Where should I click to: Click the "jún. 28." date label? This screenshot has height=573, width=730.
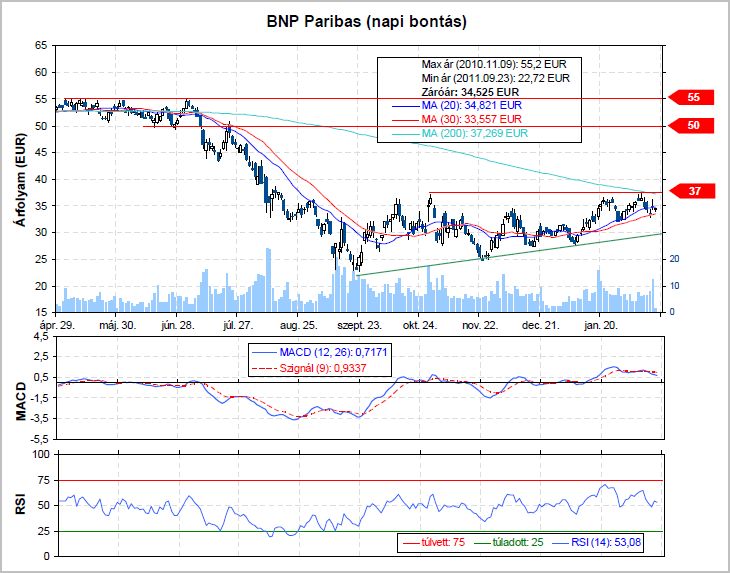click(x=178, y=325)
